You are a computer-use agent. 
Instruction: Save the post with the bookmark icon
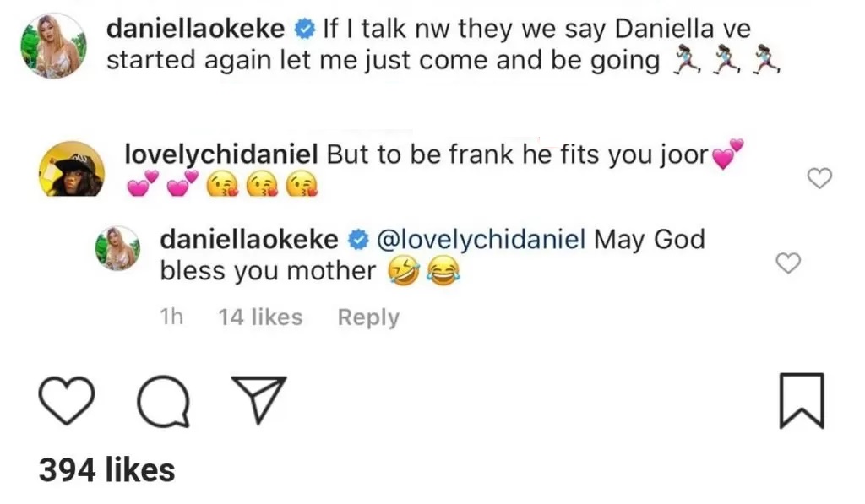point(799,399)
